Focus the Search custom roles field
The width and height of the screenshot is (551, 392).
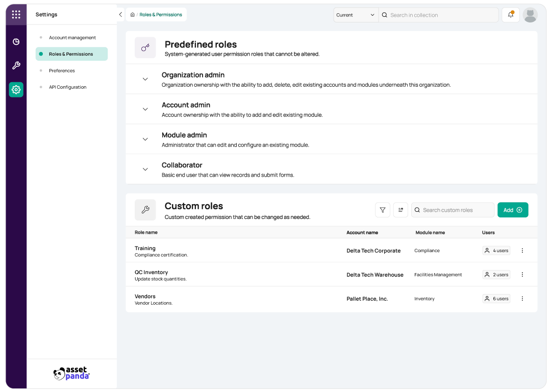[x=453, y=210]
